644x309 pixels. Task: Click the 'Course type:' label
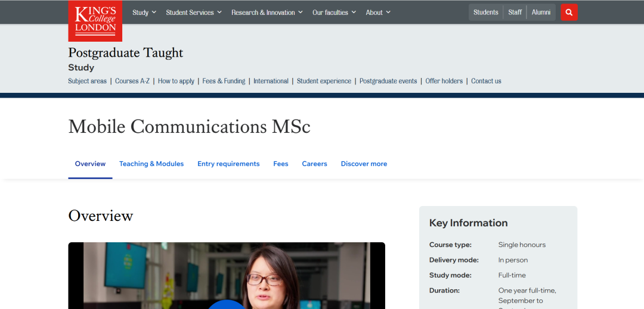(x=451, y=245)
